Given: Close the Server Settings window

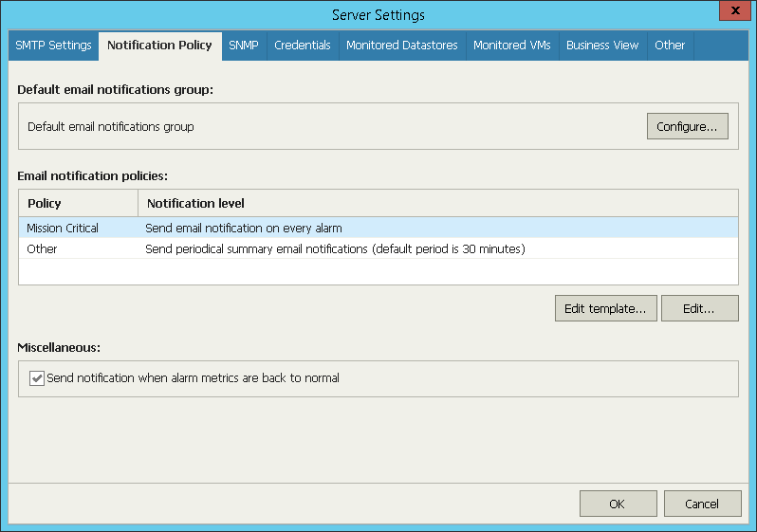Looking at the screenshot, I should point(734,12).
